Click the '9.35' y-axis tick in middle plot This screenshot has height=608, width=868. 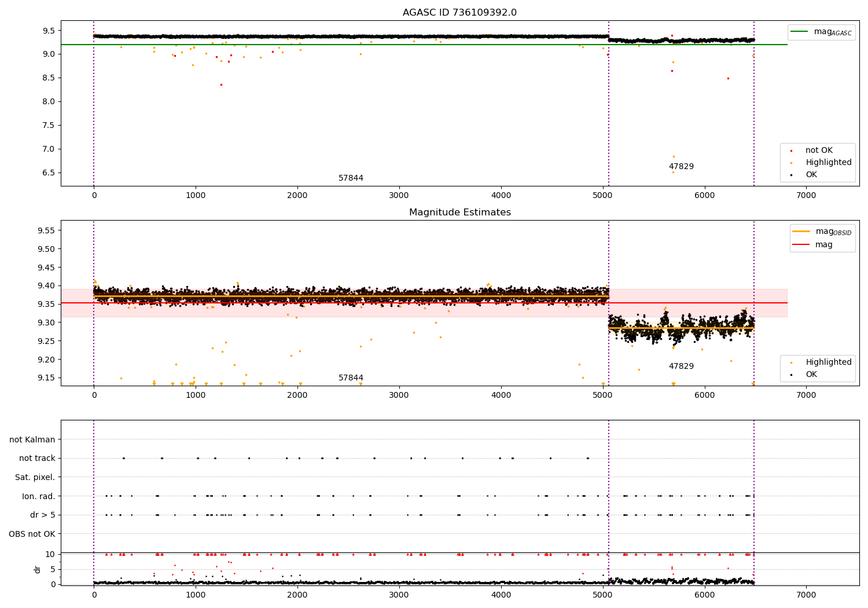pyautogui.click(x=47, y=305)
